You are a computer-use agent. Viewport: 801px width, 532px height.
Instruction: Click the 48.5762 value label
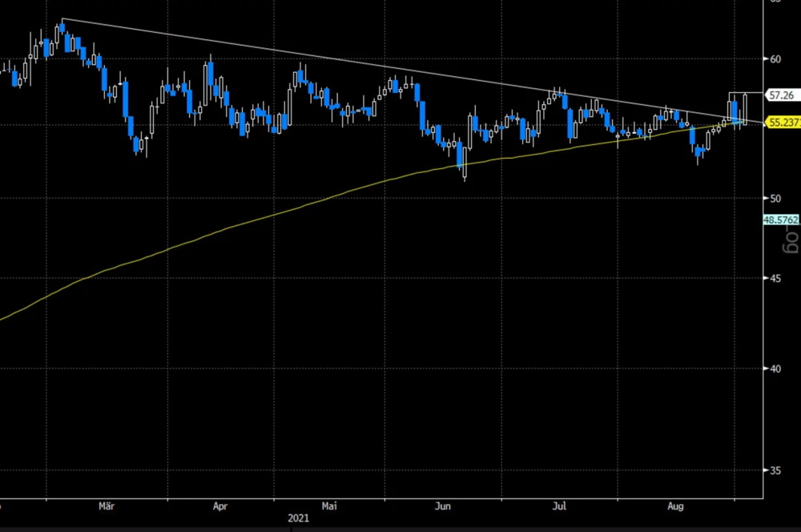tap(781, 218)
